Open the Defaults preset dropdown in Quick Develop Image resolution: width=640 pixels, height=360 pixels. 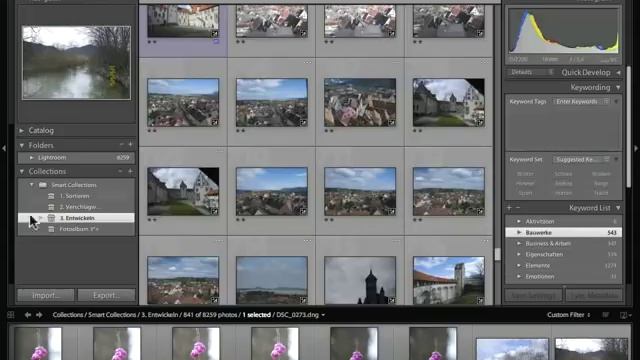pos(531,72)
